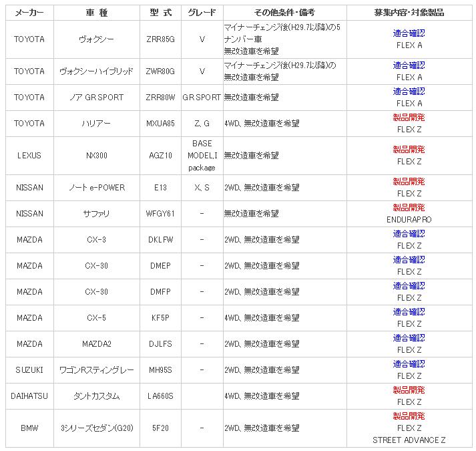
Task: Select the ヴォクシーハイブリッド vehicle cell
Action: click(x=97, y=71)
